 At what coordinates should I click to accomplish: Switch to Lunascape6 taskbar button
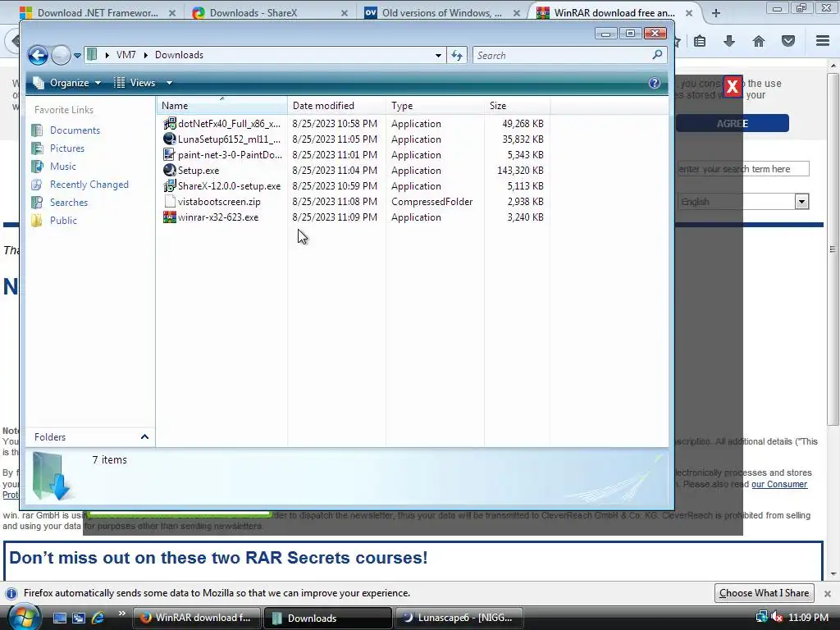pos(459,618)
